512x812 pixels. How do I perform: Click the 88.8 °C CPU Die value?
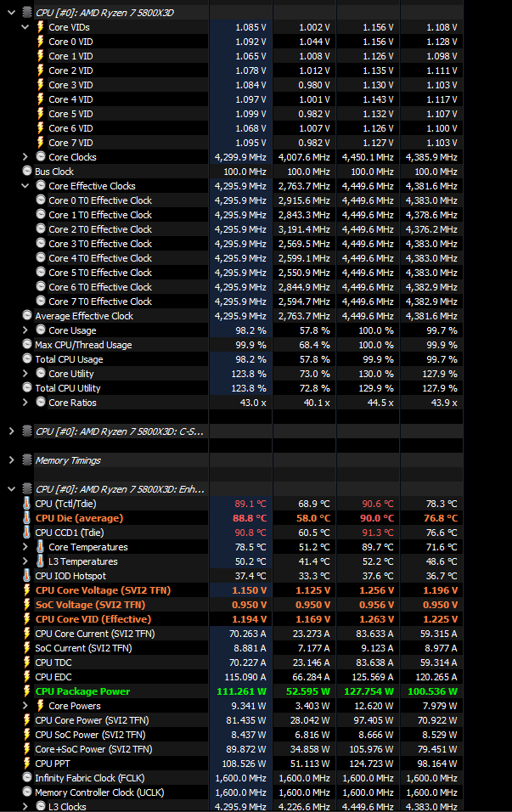click(x=250, y=518)
